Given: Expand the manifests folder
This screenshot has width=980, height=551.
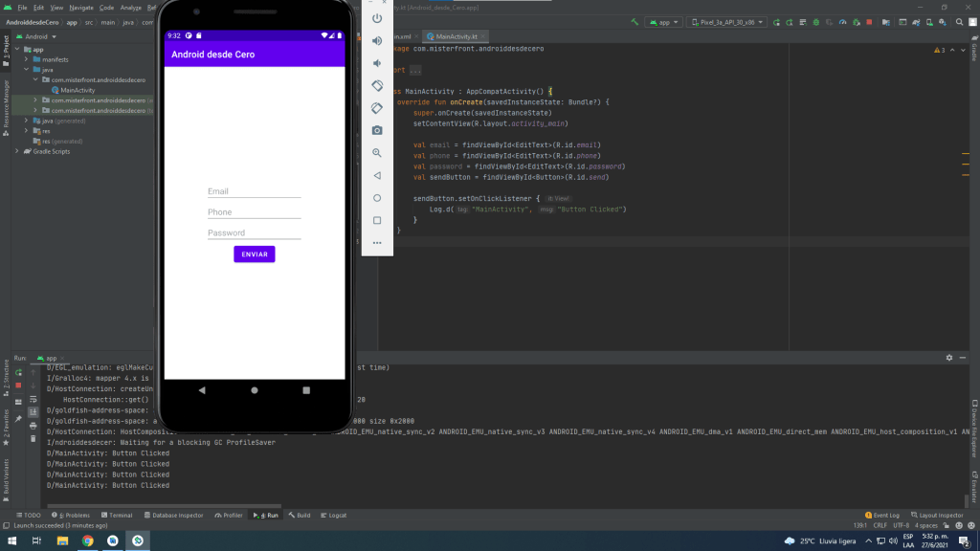Looking at the screenshot, I should (26, 59).
